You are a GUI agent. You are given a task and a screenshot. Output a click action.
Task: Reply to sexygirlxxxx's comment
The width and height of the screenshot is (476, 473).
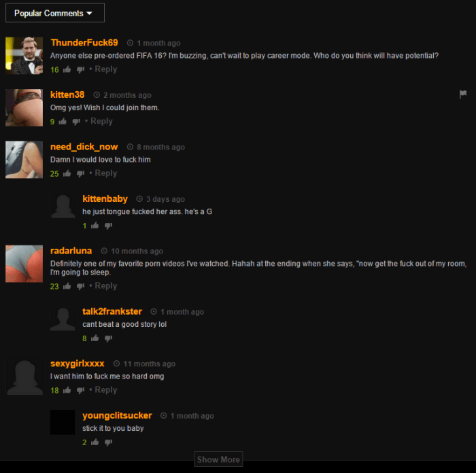tap(105, 390)
